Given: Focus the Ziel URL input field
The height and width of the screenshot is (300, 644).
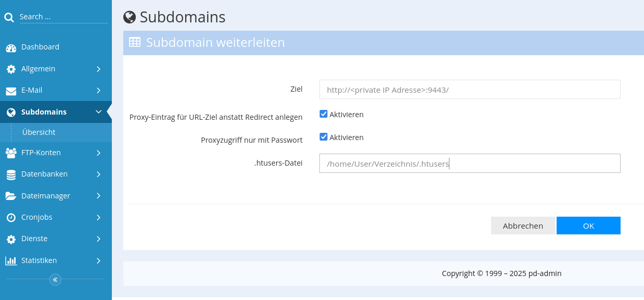Looking at the screenshot, I should 469,90.
